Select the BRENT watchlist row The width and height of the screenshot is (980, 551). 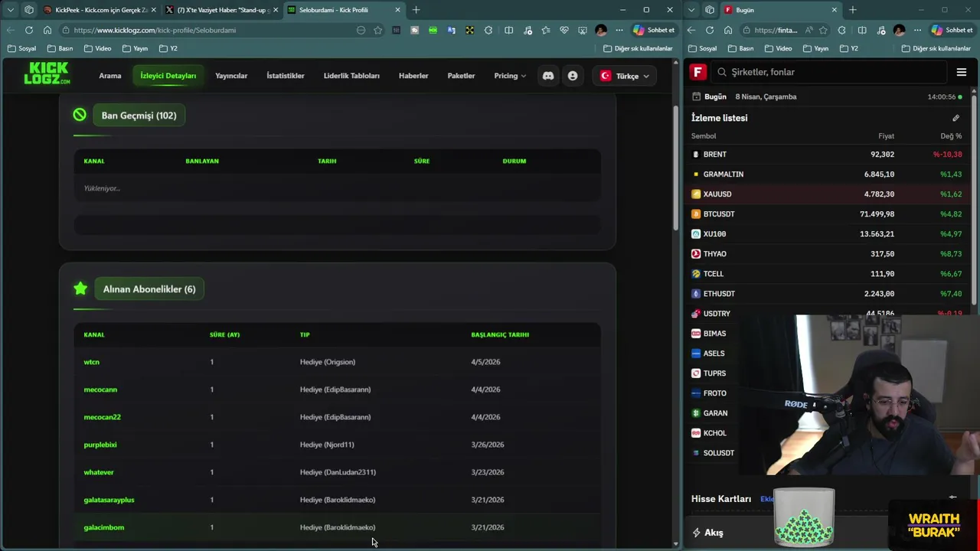[827, 154]
